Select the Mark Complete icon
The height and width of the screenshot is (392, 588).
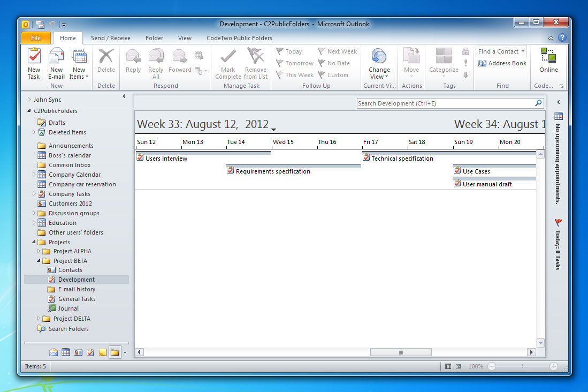coord(227,63)
